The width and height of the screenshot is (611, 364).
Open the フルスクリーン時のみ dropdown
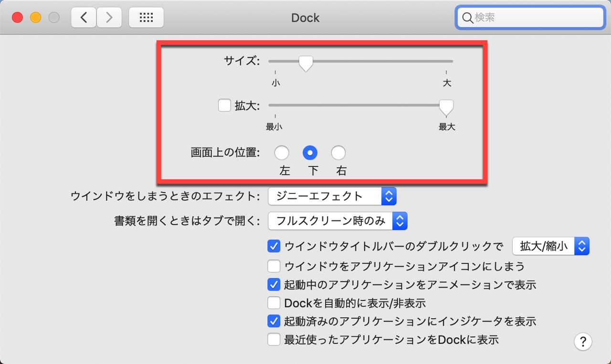point(337,221)
